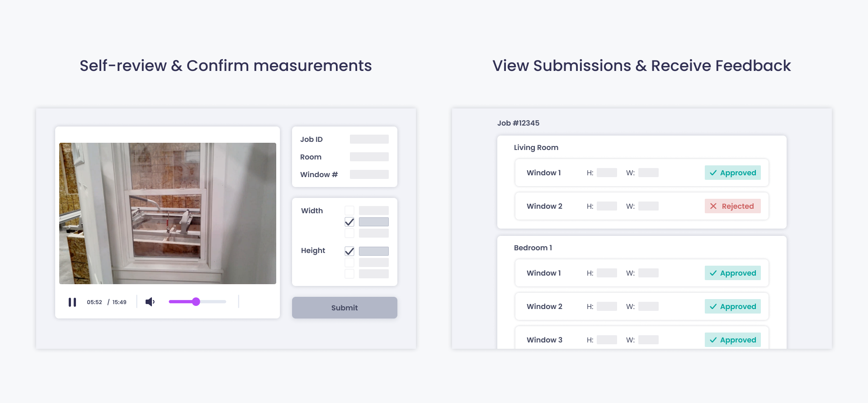The image size is (868, 403).
Task: Click the red X Rejected icon for Window 2
Action: 713,206
